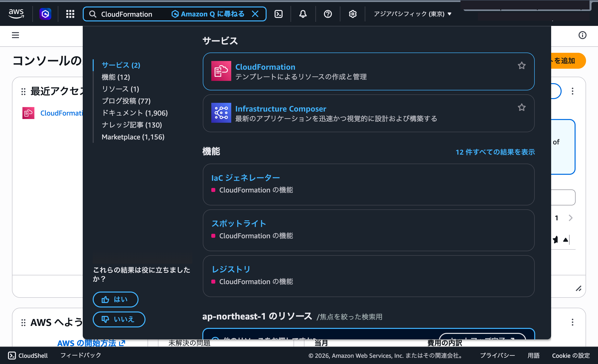598x364 pixels.
Task: Open the help question mark icon
Action: click(x=328, y=14)
